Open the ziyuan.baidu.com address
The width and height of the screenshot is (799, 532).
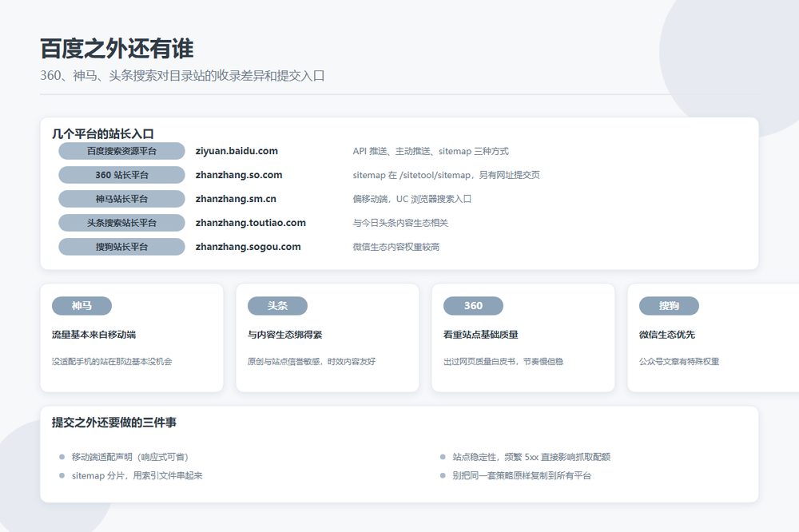[x=237, y=151]
